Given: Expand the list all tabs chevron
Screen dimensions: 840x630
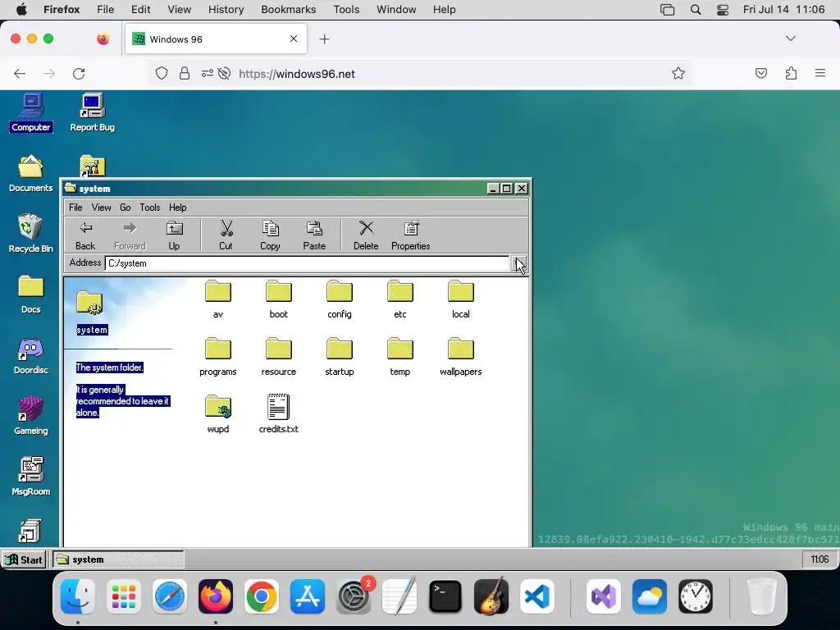Looking at the screenshot, I should [791, 39].
